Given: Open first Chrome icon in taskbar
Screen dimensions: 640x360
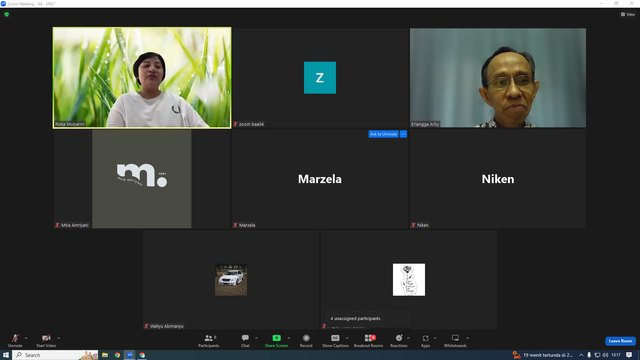Looking at the screenshot, I should [117, 355].
